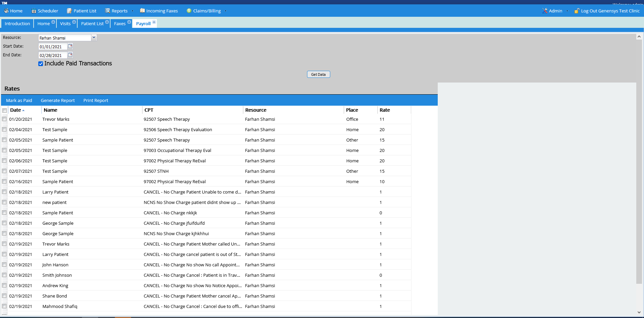Close the Visits tab
The image size is (644, 318).
coord(74,22)
